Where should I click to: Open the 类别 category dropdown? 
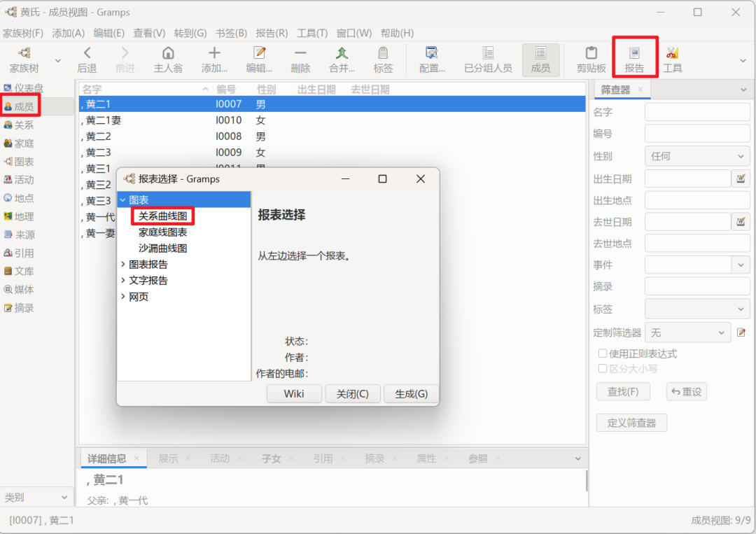click(x=37, y=497)
